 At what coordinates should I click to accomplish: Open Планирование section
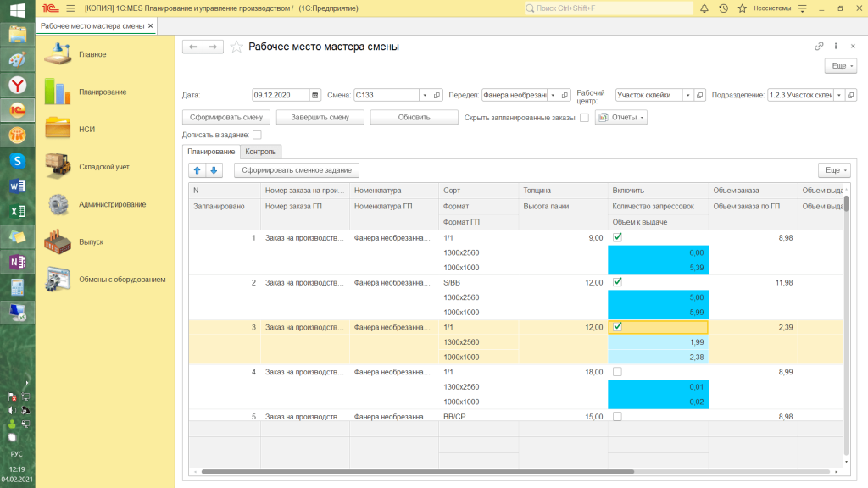[103, 91]
